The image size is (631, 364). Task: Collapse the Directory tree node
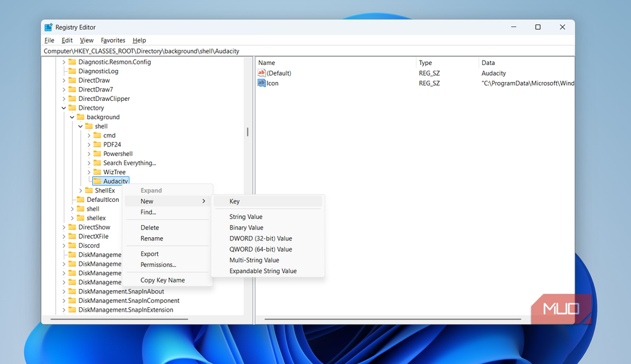(64, 108)
